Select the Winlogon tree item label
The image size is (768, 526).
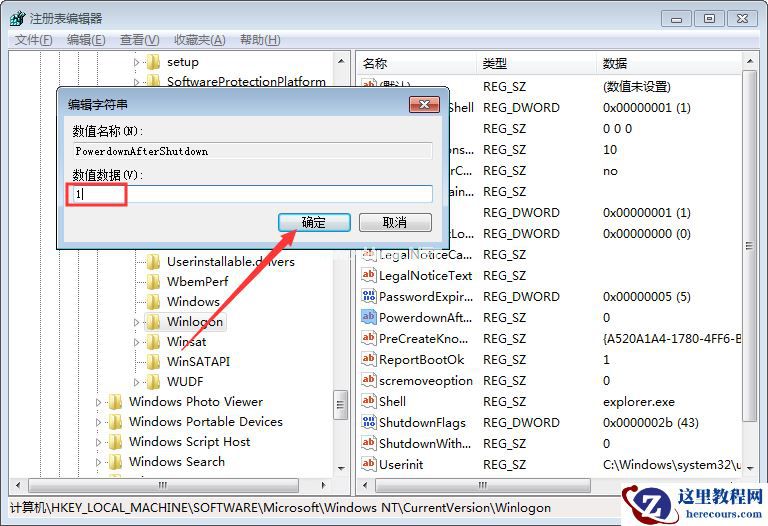pyautogui.click(x=195, y=322)
